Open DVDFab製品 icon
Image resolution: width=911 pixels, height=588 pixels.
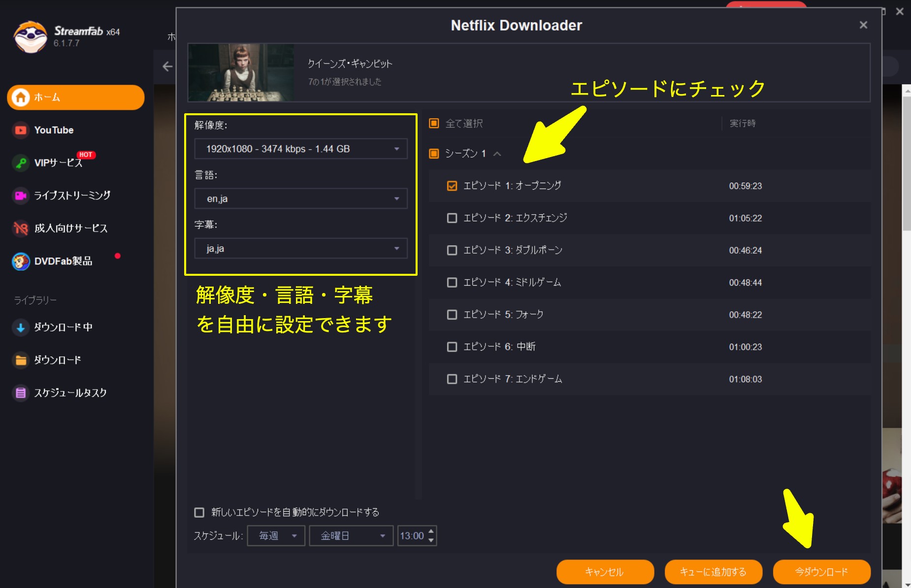[x=21, y=261]
